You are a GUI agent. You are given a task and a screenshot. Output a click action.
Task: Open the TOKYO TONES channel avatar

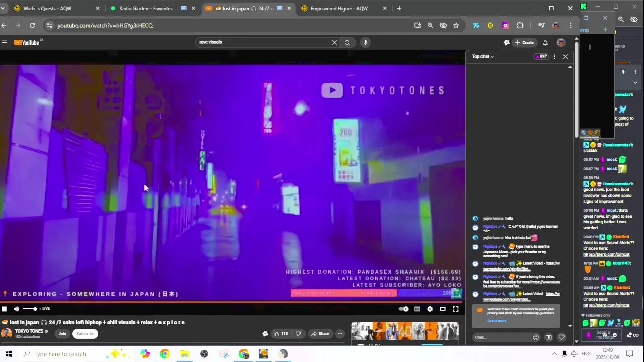tap(6, 333)
